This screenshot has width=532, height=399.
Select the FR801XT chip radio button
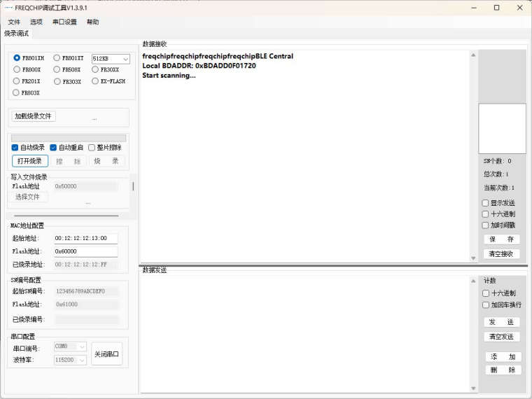tap(57, 58)
